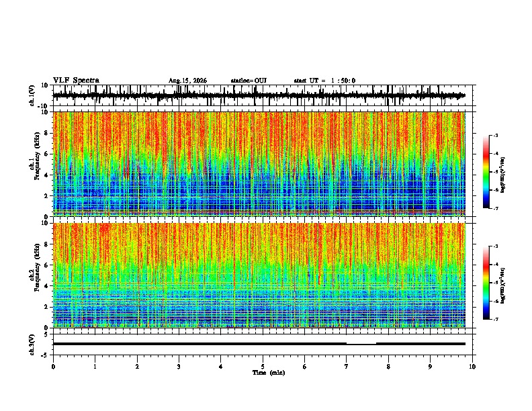Click the VLF Spectra title text
The width and height of the screenshot is (532, 411).
pos(76,81)
